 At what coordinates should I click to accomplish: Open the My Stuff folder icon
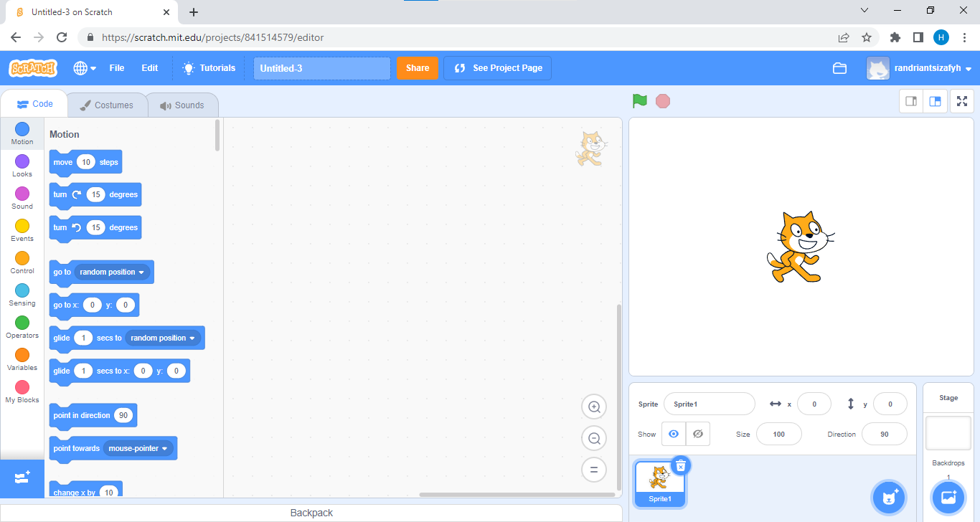pyautogui.click(x=839, y=68)
